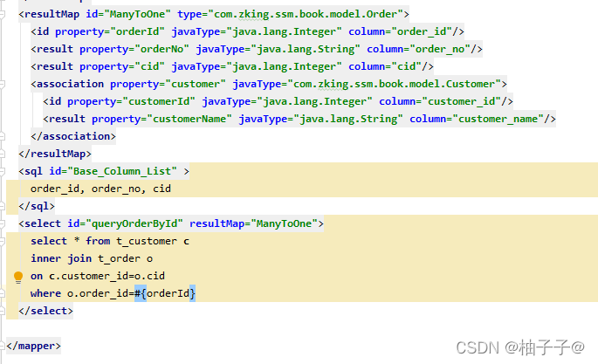Click "t_customer" in the select statement
This screenshot has width=598, height=364.
[147, 241]
